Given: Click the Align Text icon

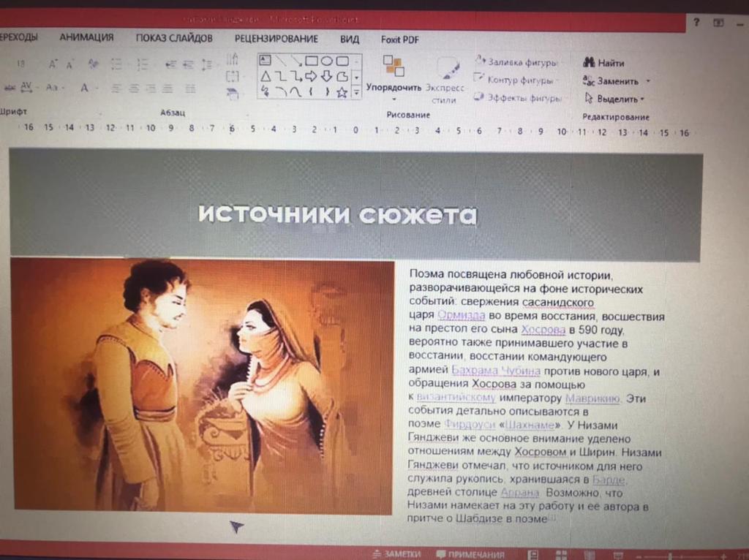Looking at the screenshot, I should point(232,76).
